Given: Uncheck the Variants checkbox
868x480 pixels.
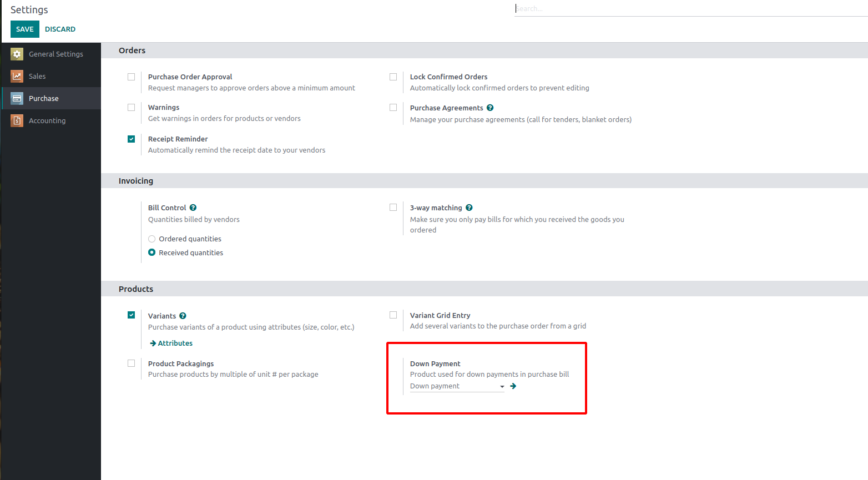Looking at the screenshot, I should point(131,315).
